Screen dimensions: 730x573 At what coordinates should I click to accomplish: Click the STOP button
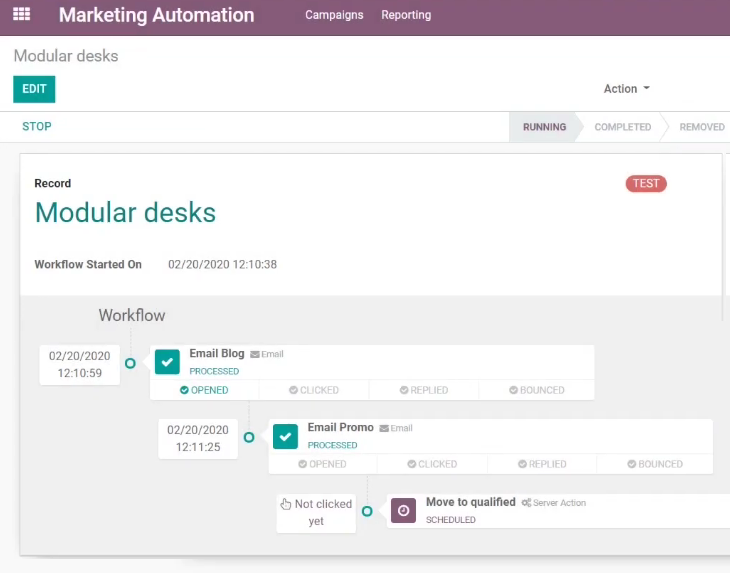[37, 127]
